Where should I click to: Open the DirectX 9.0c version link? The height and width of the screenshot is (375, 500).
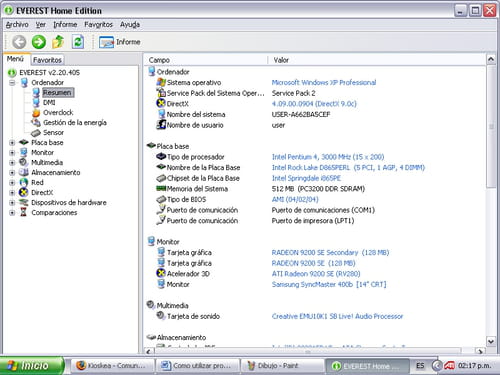click(314, 104)
